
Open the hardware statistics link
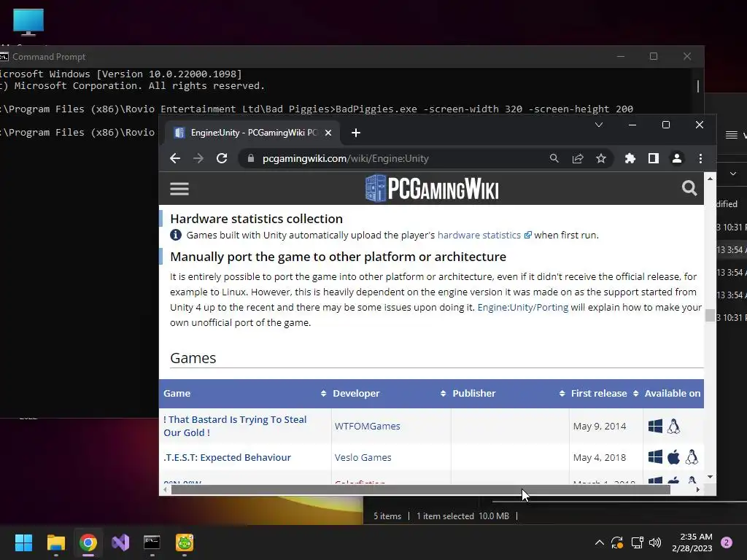[x=479, y=236]
